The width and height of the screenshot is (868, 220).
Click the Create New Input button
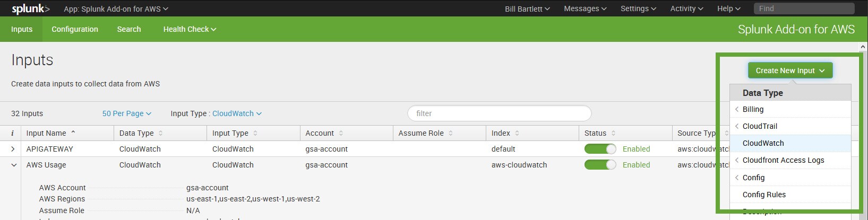790,71
